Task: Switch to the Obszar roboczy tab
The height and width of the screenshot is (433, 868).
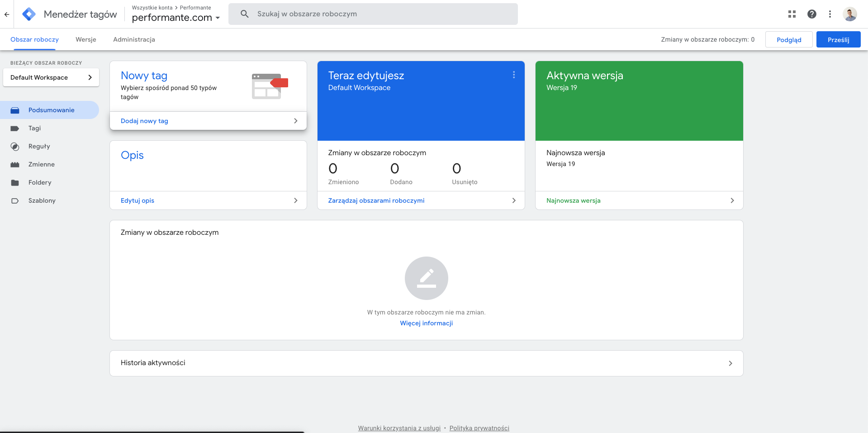Action: pos(34,39)
